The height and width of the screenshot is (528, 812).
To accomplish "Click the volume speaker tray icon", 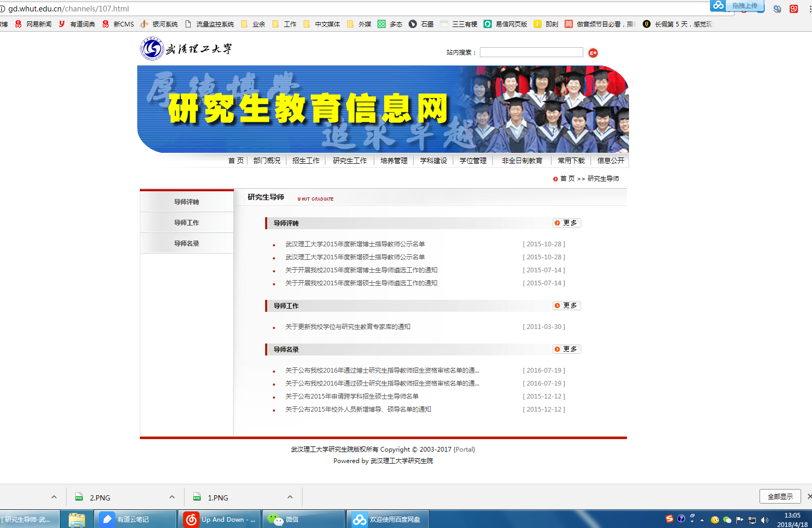I will click(x=765, y=520).
